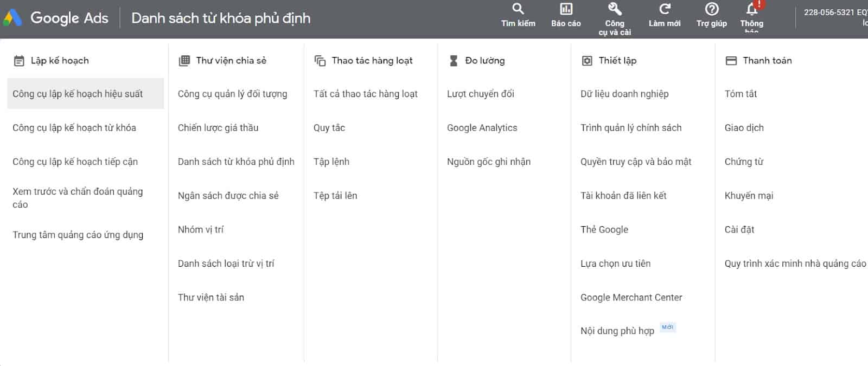Open the Trợ giúp help icon

click(711, 9)
